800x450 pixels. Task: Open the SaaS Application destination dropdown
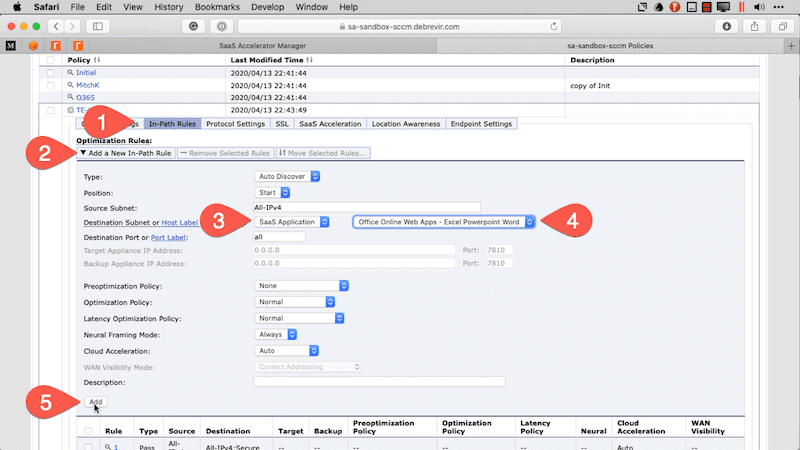pos(292,222)
